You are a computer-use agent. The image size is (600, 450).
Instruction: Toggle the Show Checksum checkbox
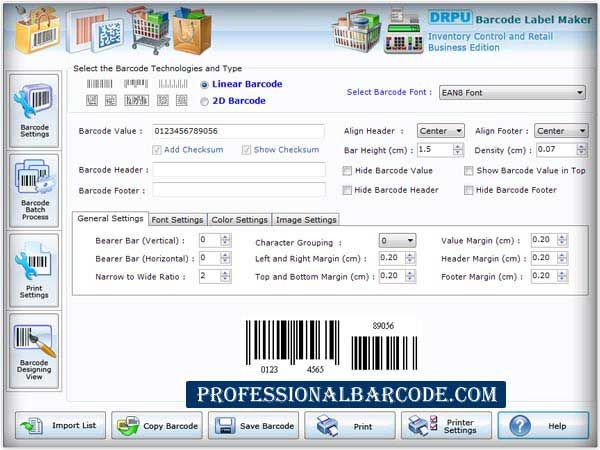tap(246, 150)
